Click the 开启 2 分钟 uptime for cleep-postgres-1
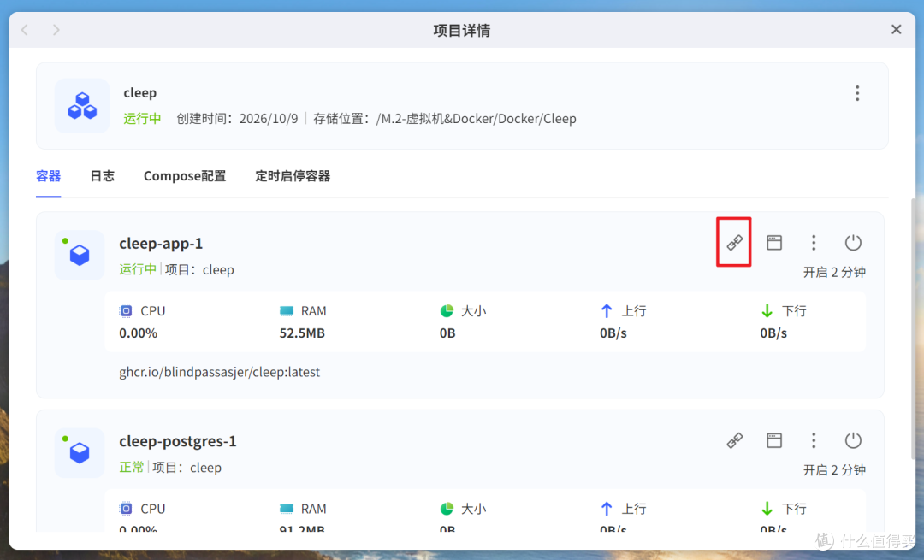This screenshot has width=924, height=560. [834, 470]
